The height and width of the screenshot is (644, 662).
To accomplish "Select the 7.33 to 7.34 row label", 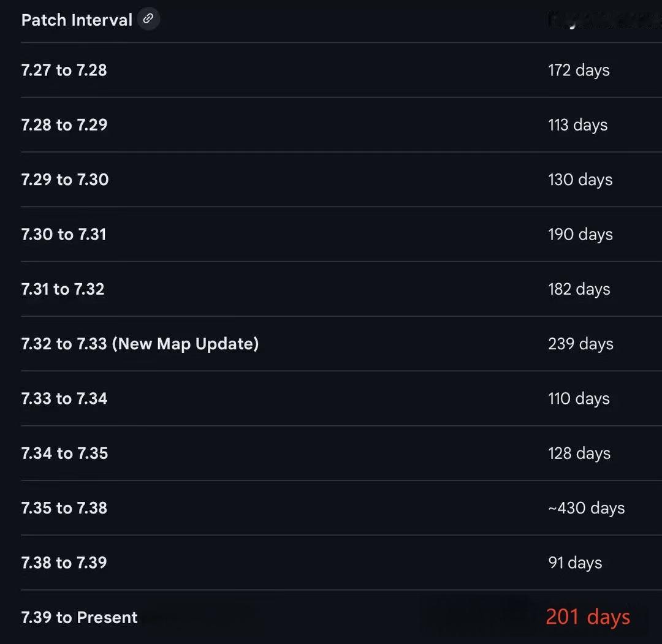I will coord(64,398).
